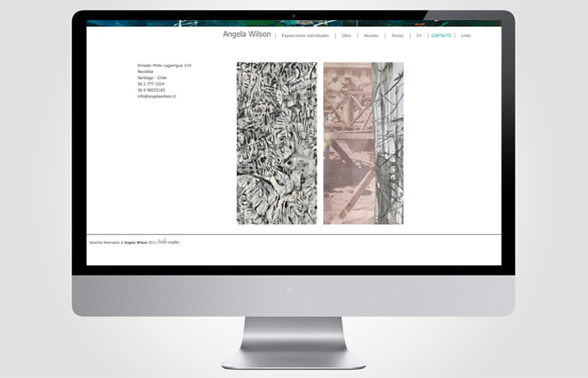Open the Exposiciones Individuales menu
Viewport: 588px width, 378px height.
(305, 36)
